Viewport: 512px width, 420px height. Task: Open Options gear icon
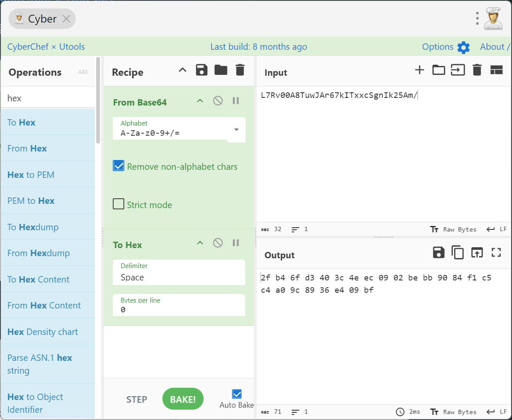(x=463, y=47)
